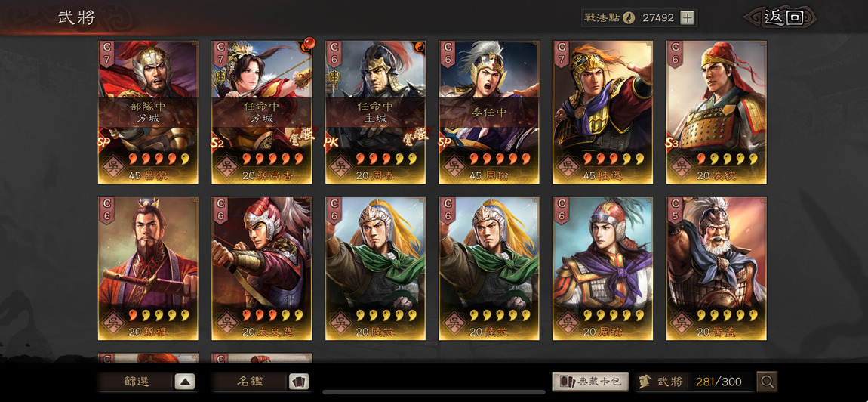Pick the 黃蓋 general card
The width and height of the screenshot is (868, 402).
[x=716, y=268]
